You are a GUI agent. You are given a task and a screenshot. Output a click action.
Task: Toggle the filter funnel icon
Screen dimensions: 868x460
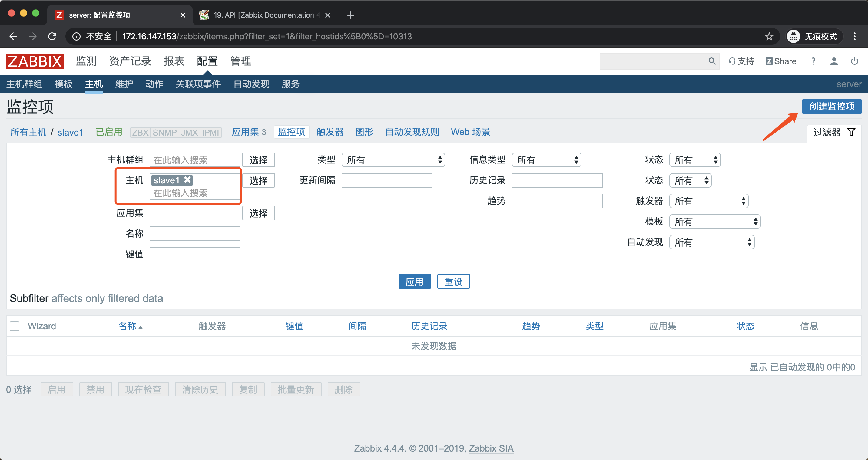pos(851,132)
